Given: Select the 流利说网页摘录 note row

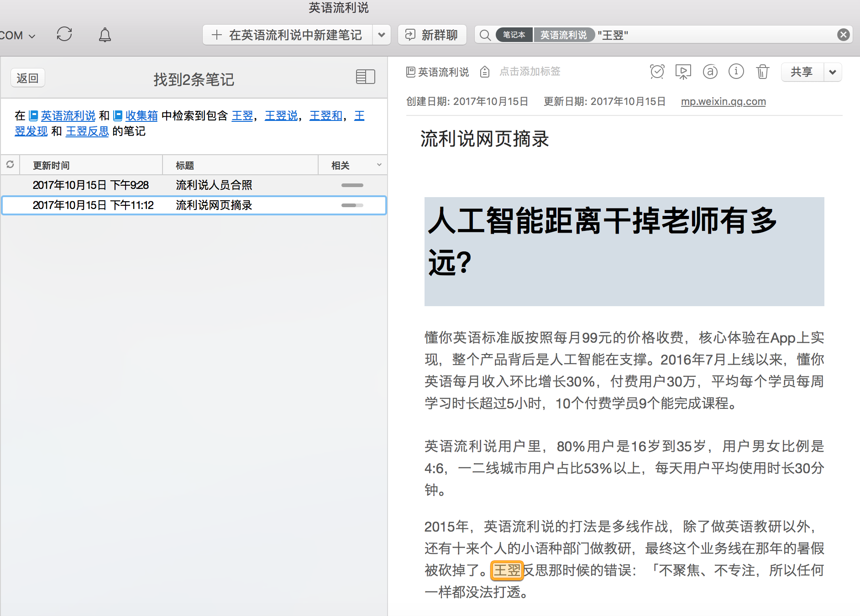Looking at the screenshot, I should pos(194,205).
